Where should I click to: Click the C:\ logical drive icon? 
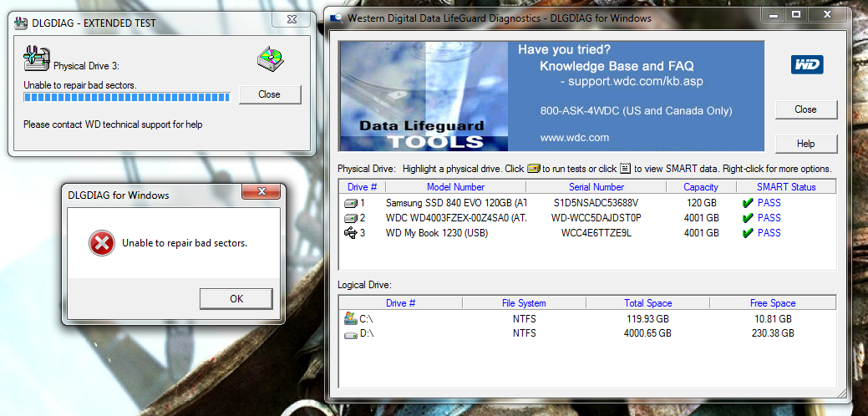350,318
